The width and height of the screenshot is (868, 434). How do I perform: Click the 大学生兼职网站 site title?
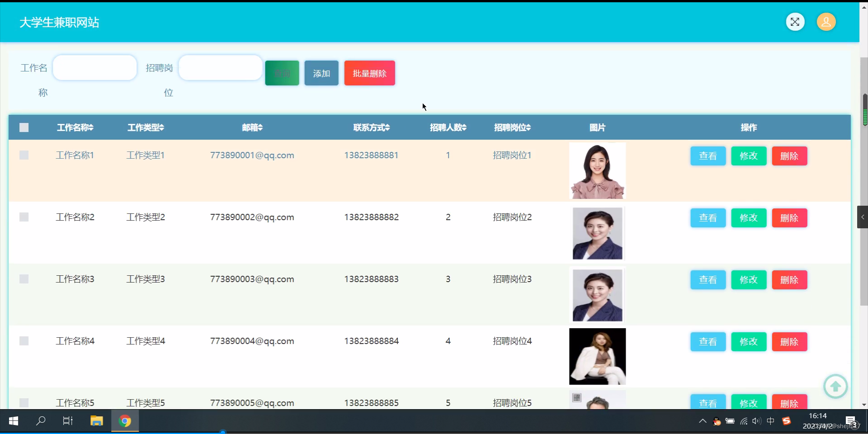[x=59, y=22]
